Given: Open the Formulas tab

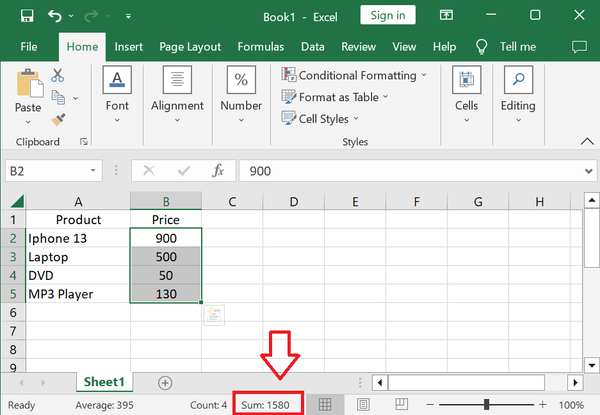Looking at the screenshot, I should pos(261,47).
